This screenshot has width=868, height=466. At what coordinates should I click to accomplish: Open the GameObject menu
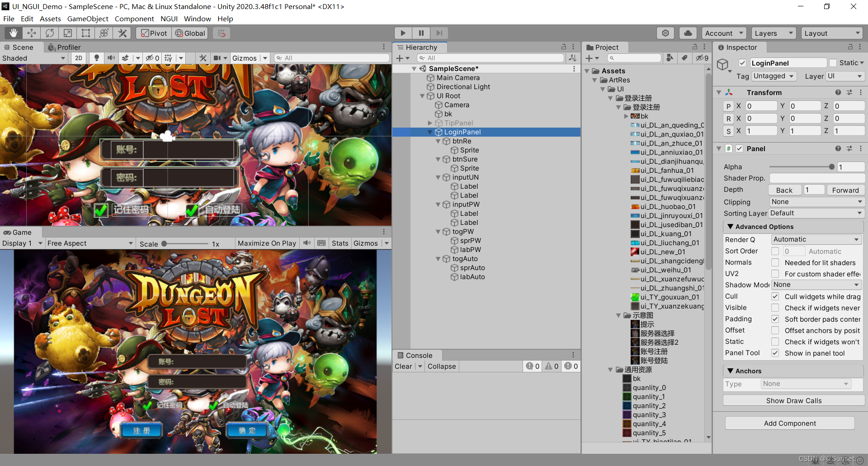click(88, 19)
